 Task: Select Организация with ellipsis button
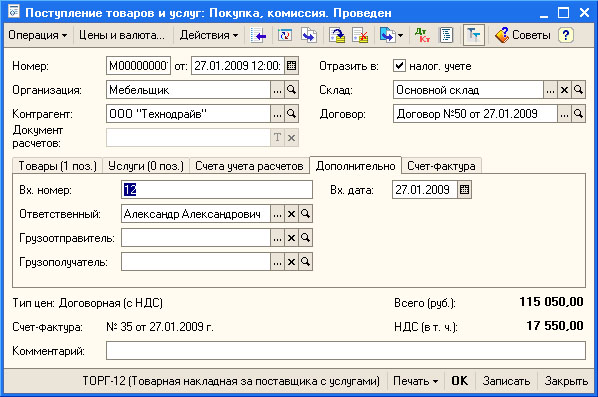click(x=277, y=90)
